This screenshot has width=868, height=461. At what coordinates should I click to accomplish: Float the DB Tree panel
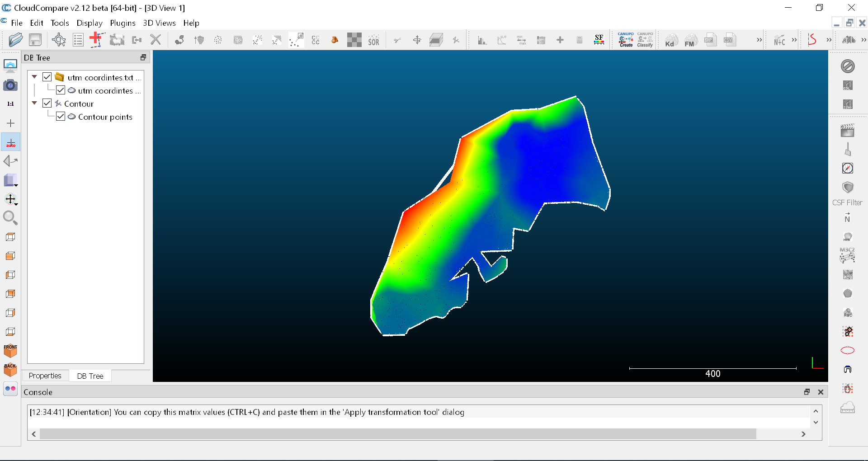pyautogui.click(x=143, y=57)
